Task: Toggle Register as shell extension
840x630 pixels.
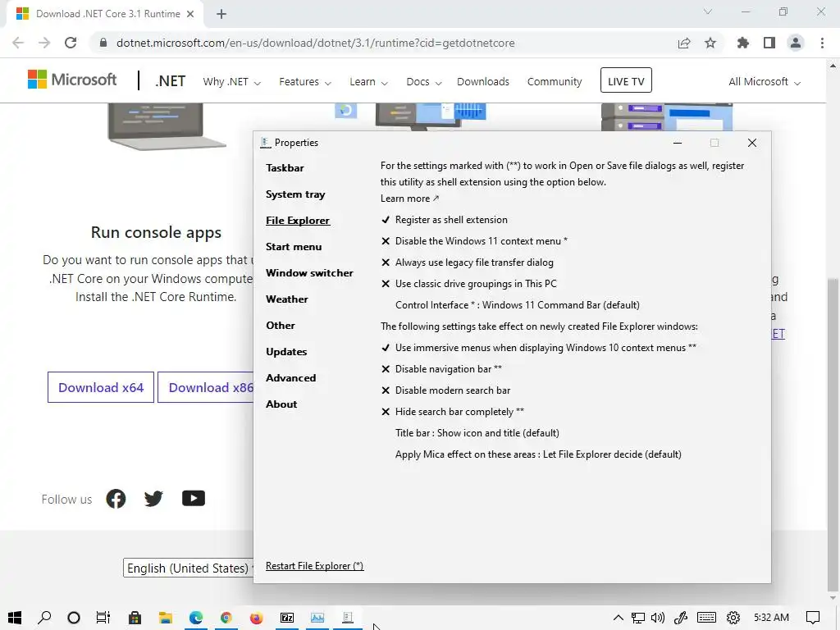Action: [x=444, y=220]
